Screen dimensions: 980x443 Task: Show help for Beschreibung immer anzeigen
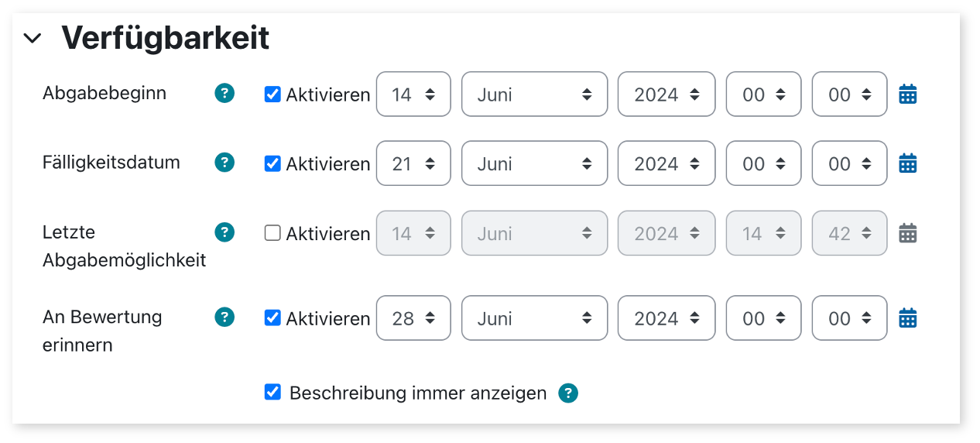tap(568, 393)
